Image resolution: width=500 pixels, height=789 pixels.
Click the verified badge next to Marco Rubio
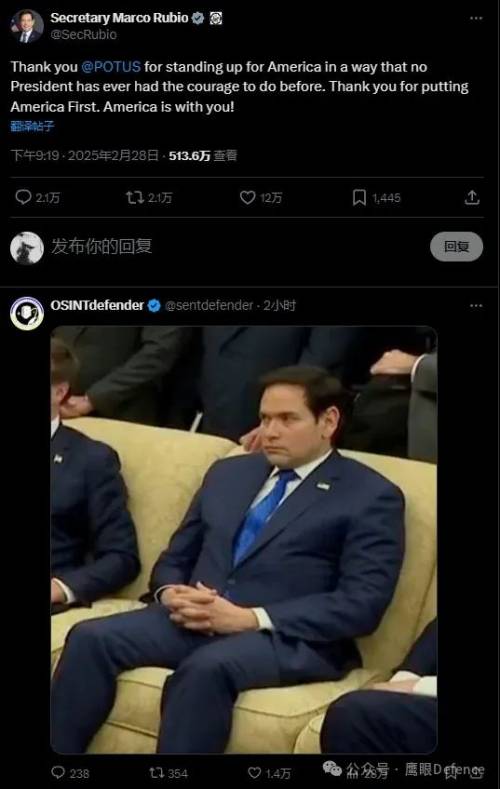198,18
